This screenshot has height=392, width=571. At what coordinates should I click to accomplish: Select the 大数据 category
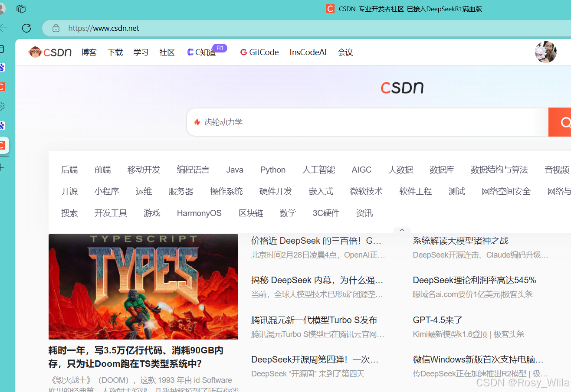point(400,170)
